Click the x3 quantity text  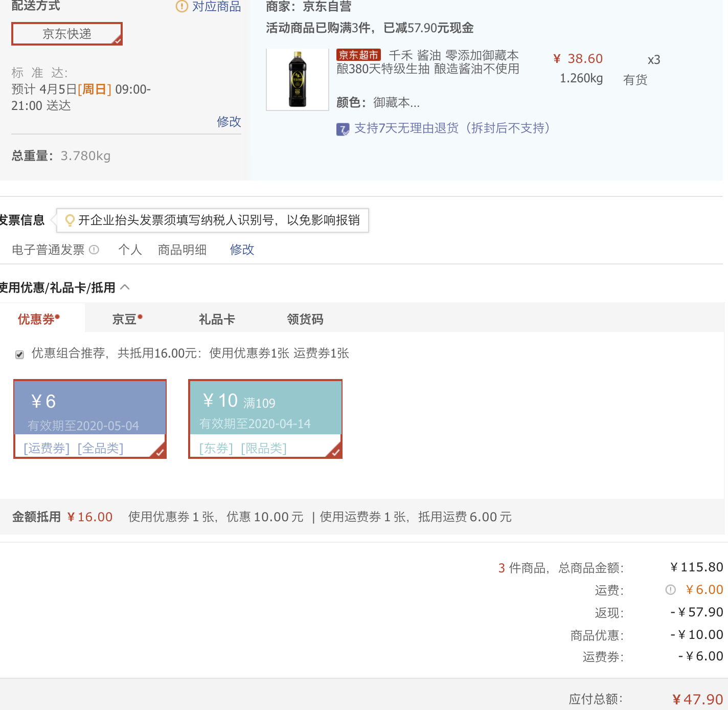click(x=654, y=60)
